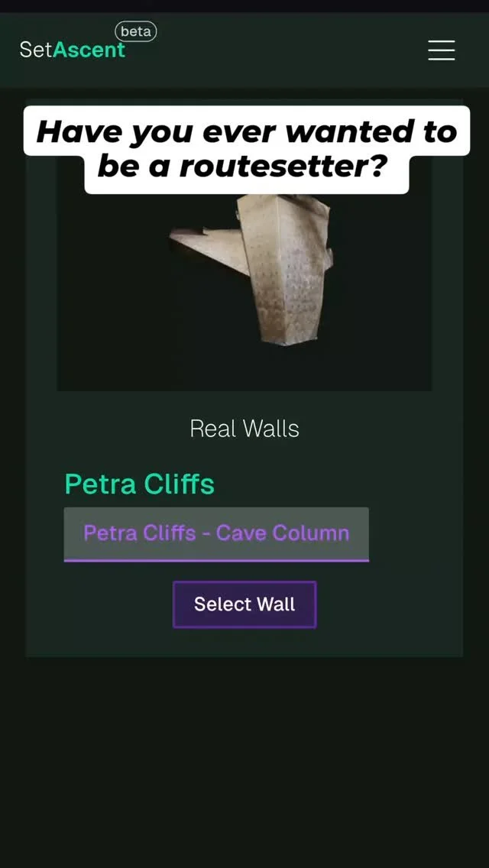
Task: Click the Real Walls heading
Action: pos(244,429)
